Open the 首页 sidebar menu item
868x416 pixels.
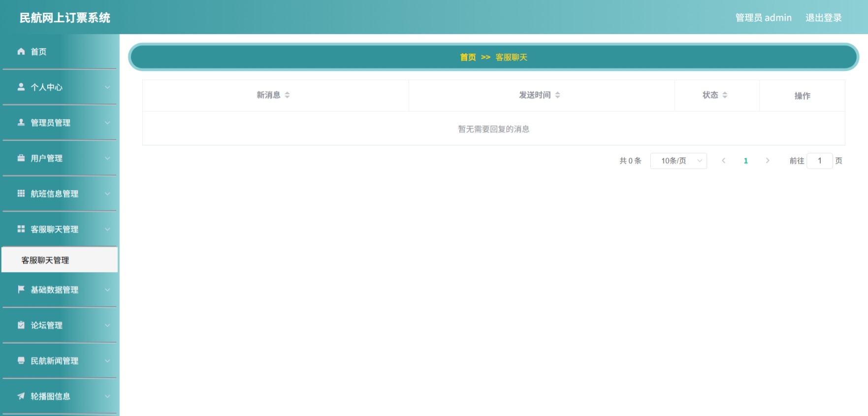tap(60, 52)
